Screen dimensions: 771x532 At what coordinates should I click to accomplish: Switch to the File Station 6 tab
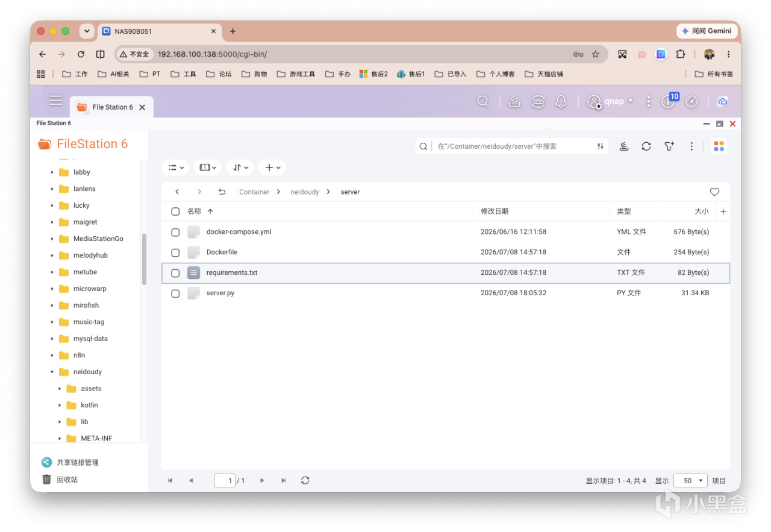[111, 107]
